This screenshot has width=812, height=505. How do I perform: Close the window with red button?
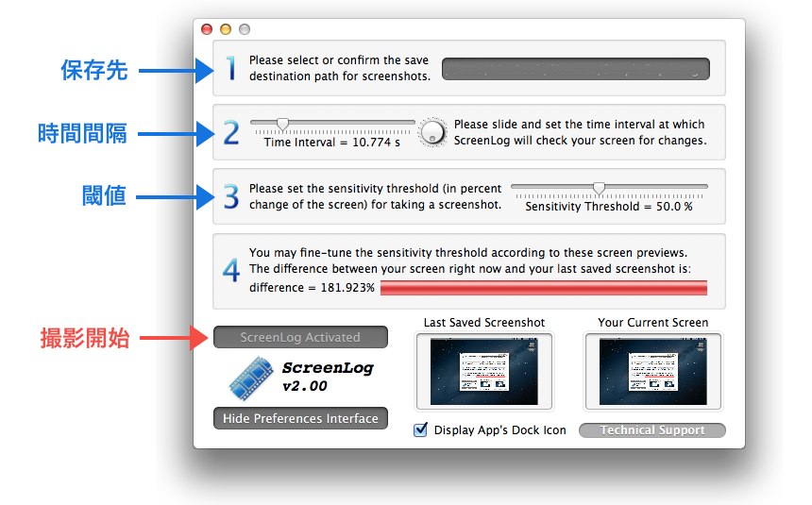[207, 29]
